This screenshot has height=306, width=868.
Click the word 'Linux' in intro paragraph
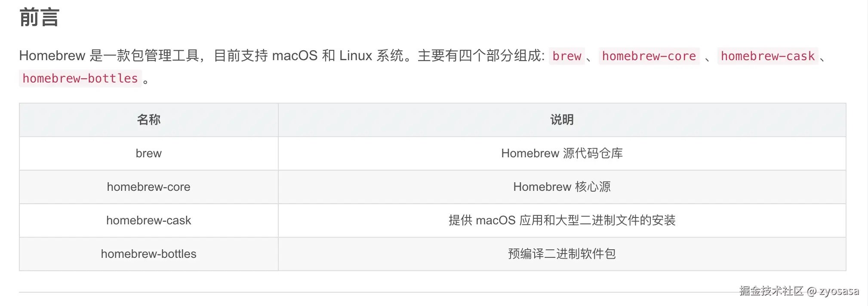356,56
